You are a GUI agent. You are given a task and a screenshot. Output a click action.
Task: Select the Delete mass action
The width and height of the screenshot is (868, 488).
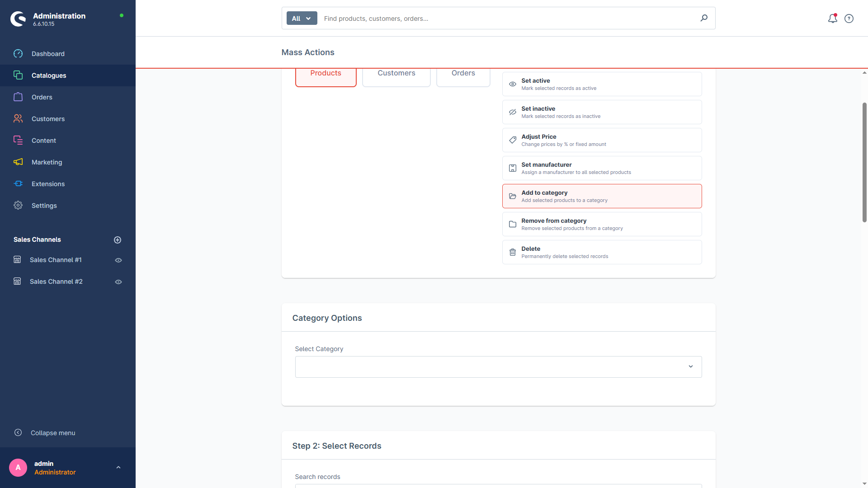pyautogui.click(x=602, y=252)
